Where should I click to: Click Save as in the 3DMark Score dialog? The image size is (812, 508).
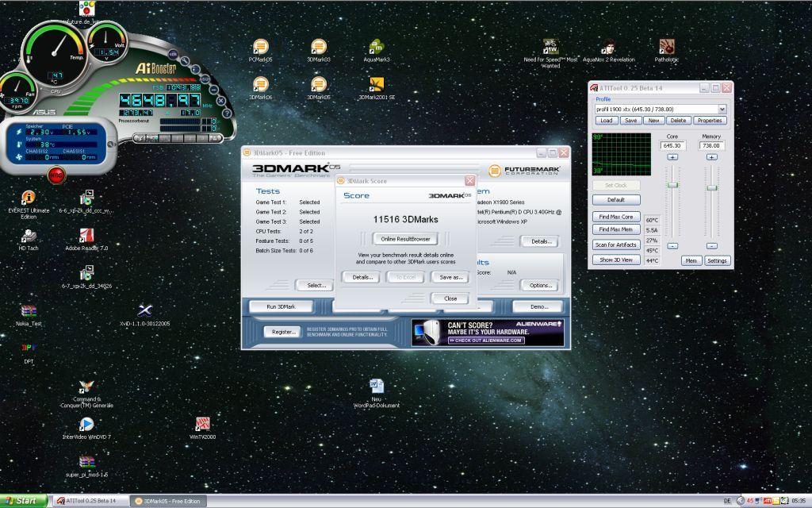click(x=450, y=277)
